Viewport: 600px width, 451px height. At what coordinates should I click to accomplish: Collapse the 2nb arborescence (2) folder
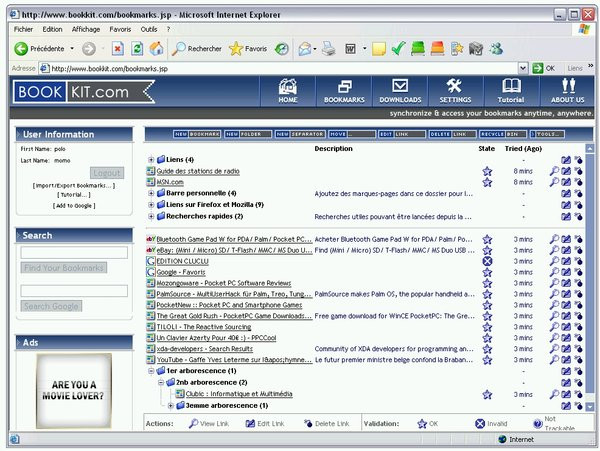click(x=161, y=382)
